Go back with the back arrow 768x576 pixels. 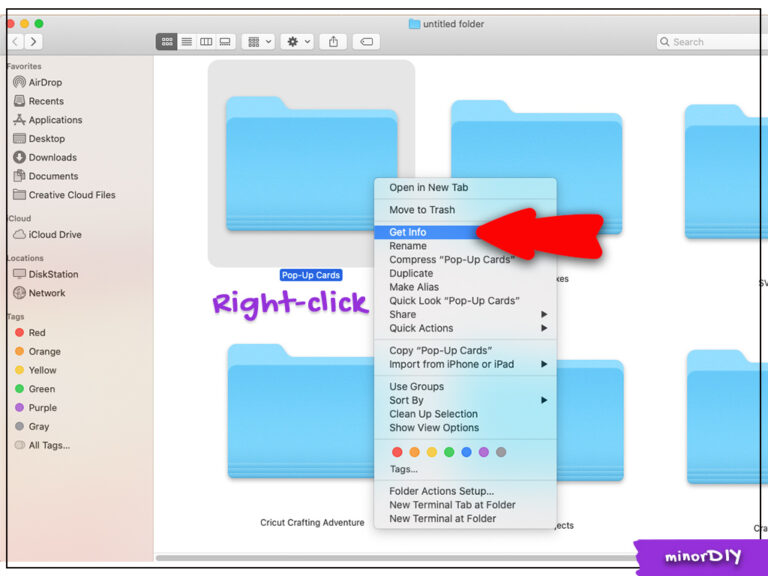tap(15, 42)
